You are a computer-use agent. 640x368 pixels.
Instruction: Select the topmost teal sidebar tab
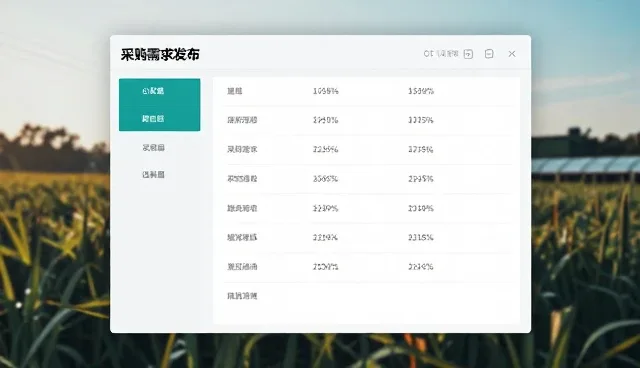click(160, 91)
